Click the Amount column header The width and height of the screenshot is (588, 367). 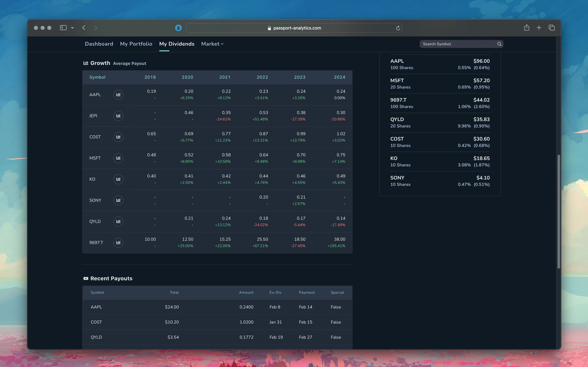[246, 293]
